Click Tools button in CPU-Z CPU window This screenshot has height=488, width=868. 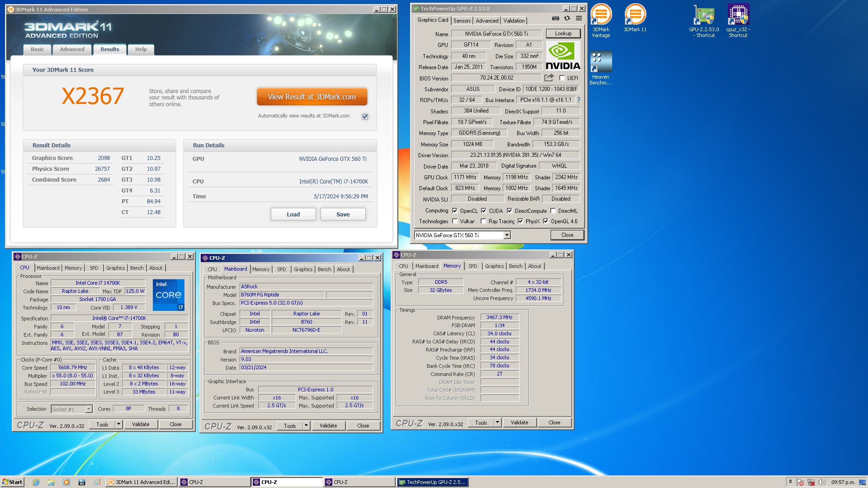pyautogui.click(x=102, y=424)
